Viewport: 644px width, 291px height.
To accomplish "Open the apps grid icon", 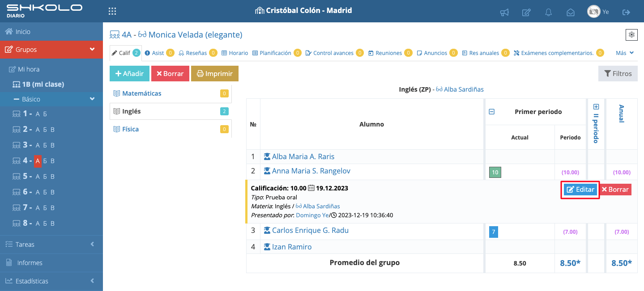I will coord(113,11).
